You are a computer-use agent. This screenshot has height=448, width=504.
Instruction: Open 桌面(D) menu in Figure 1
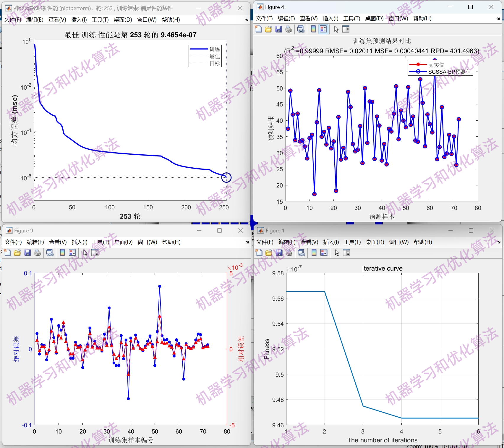click(375, 242)
